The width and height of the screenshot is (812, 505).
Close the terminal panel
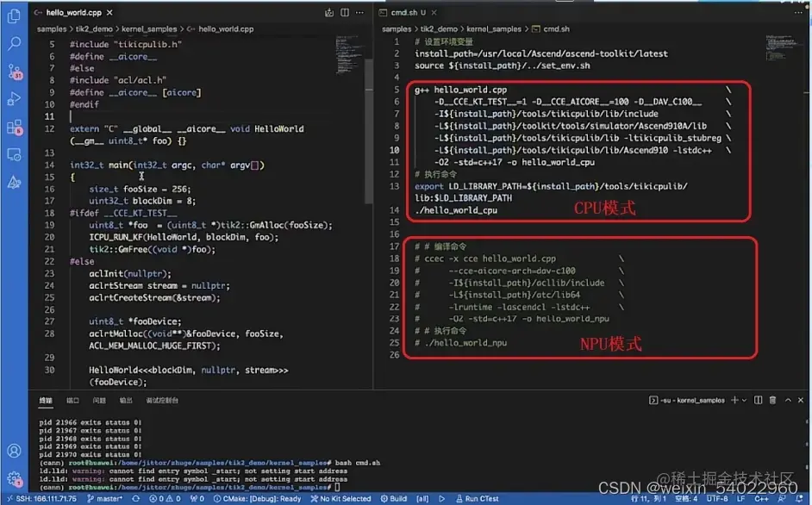point(801,401)
